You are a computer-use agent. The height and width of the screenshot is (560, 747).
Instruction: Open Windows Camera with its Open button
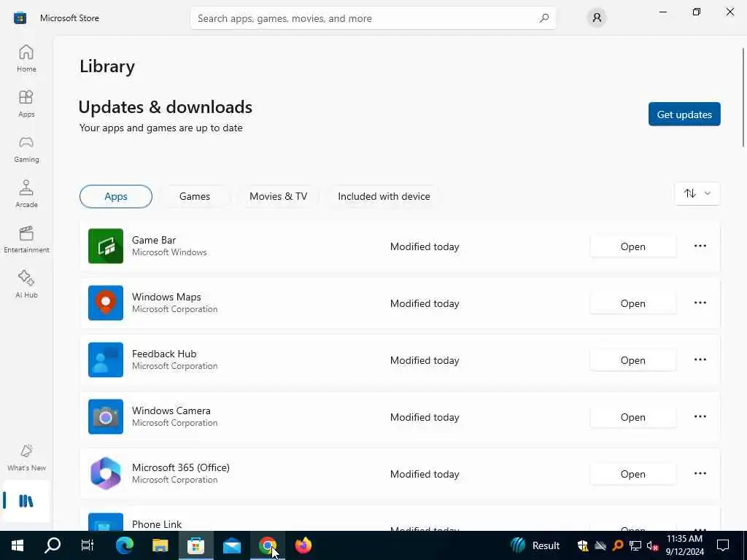(632, 417)
